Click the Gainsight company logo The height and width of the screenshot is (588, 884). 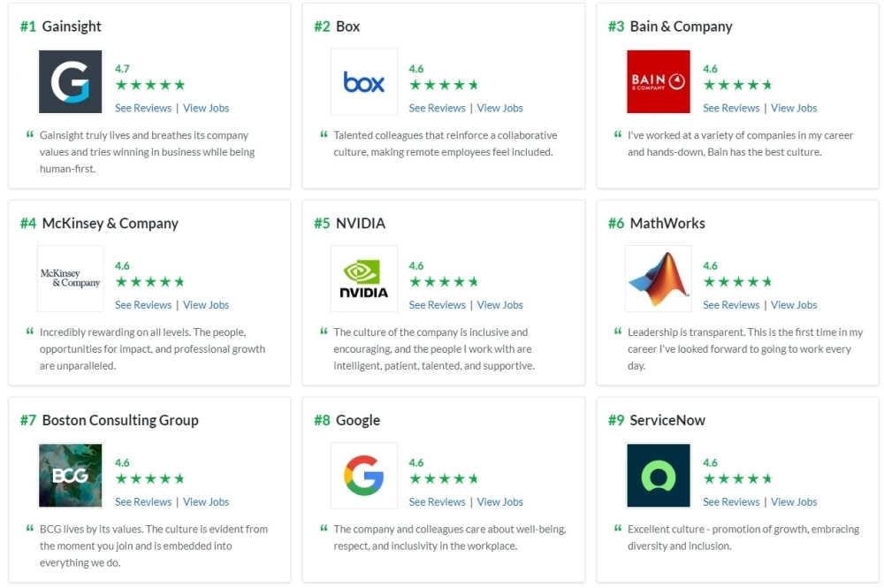[x=70, y=81]
